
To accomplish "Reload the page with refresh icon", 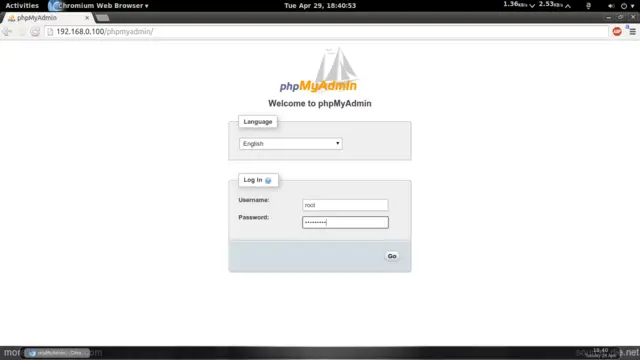I will (x=35, y=31).
